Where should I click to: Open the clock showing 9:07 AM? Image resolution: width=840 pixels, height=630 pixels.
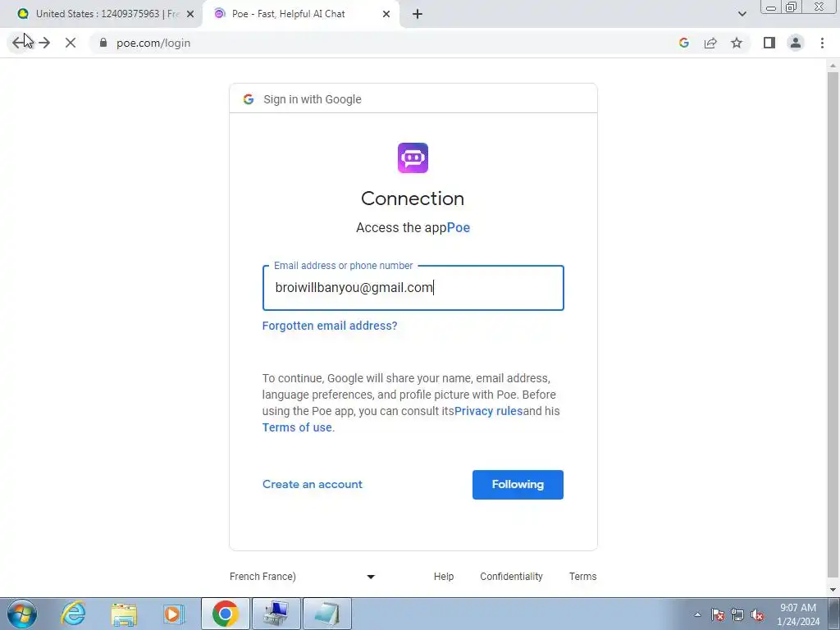pos(798,614)
